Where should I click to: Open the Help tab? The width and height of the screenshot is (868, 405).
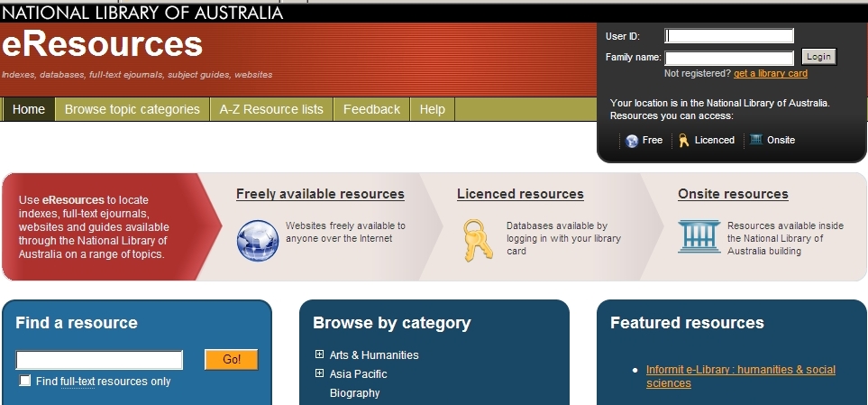433,109
